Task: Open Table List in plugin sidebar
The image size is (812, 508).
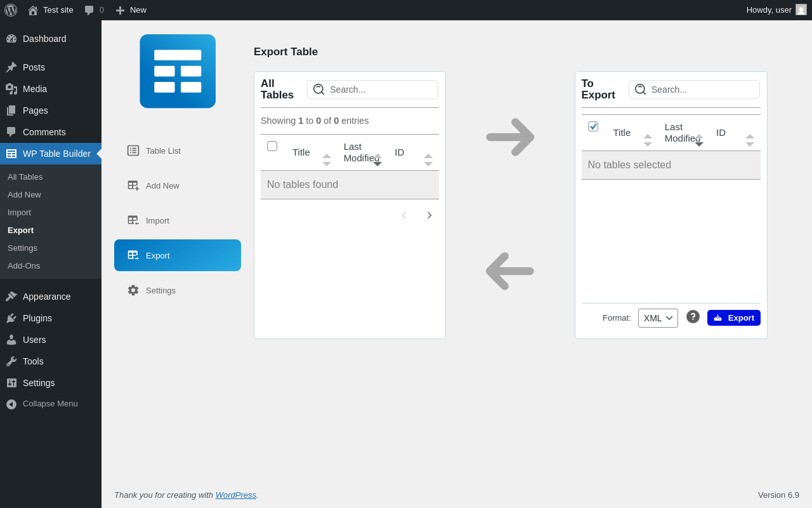Action: (x=163, y=150)
